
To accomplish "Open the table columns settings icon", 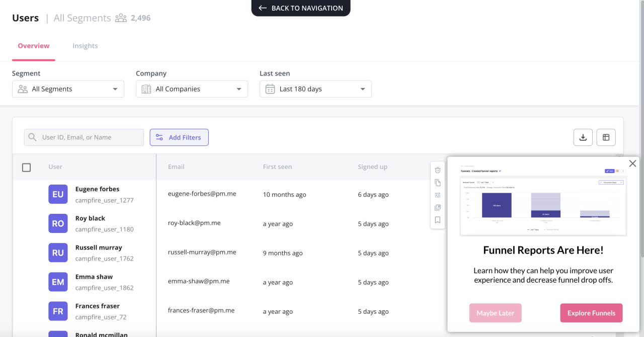I will tap(606, 137).
